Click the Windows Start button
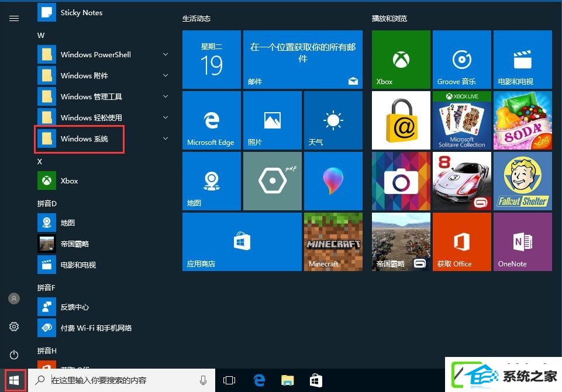Viewport: 562px width, 392px height. coord(14,380)
